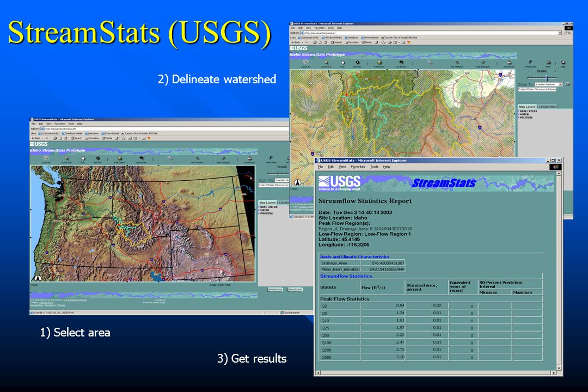Open Zoom To dropdown in delineate-watershed window
Screen dimensions: 588x392
click(560, 84)
